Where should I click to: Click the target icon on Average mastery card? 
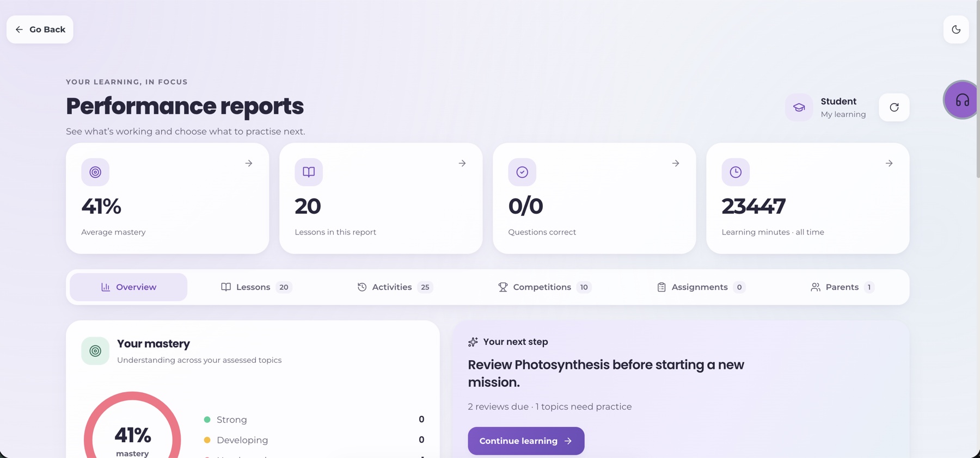pos(95,172)
